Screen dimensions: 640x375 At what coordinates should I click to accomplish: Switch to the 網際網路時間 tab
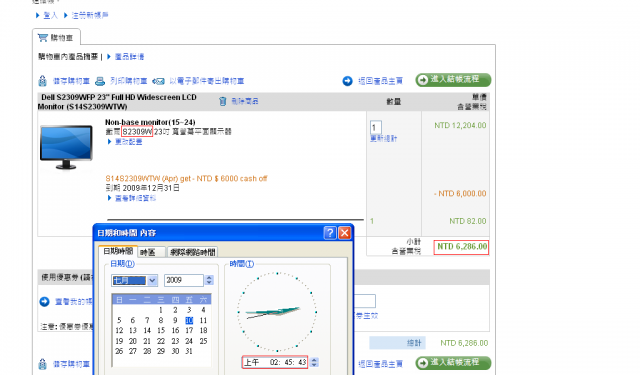[192, 252]
